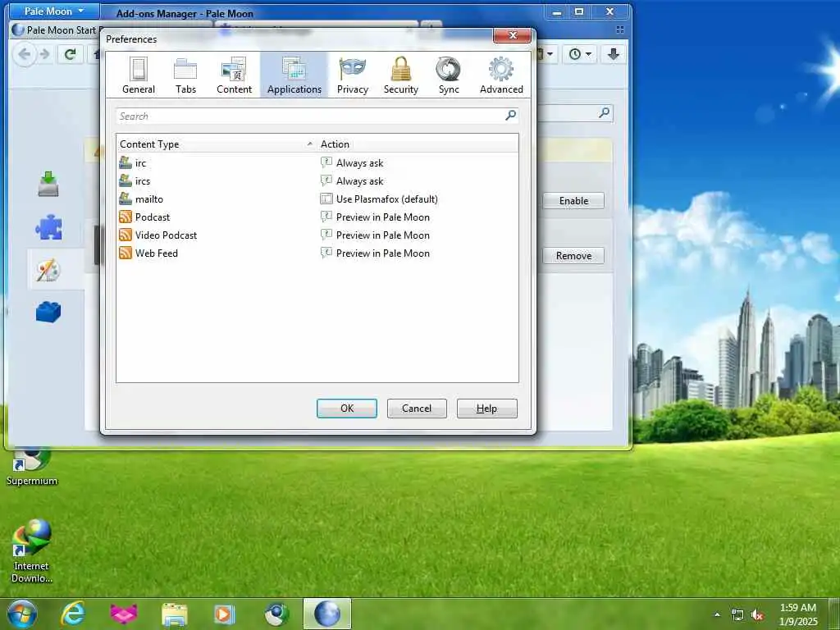Image resolution: width=840 pixels, height=630 pixels.
Task: Click Preview in Pale Moon action for Podcast
Action: click(382, 217)
